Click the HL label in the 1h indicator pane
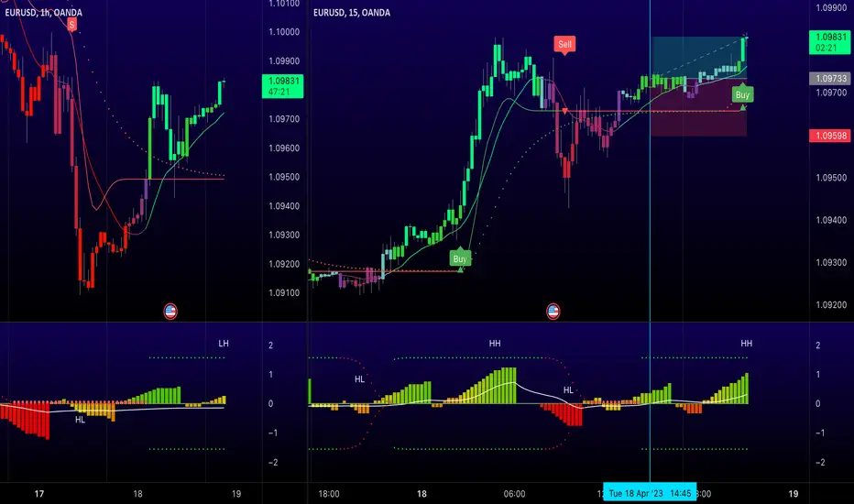The image size is (854, 504). [x=80, y=420]
